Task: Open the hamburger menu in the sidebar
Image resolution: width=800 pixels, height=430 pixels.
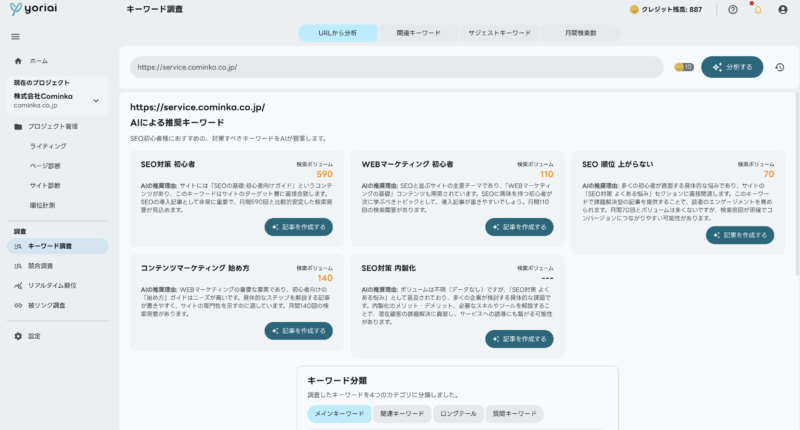Action: coord(15,36)
